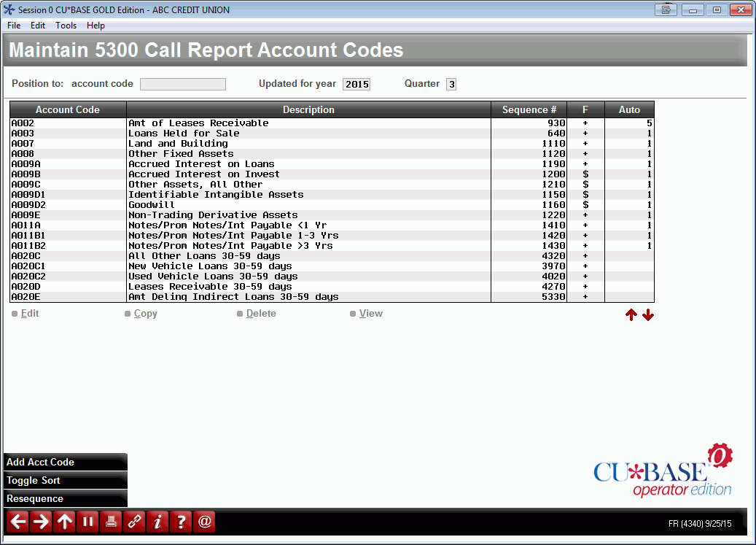The width and height of the screenshot is (756, 545).
Task: Select the Goodwill row
Action: click(x=332, y=205)
